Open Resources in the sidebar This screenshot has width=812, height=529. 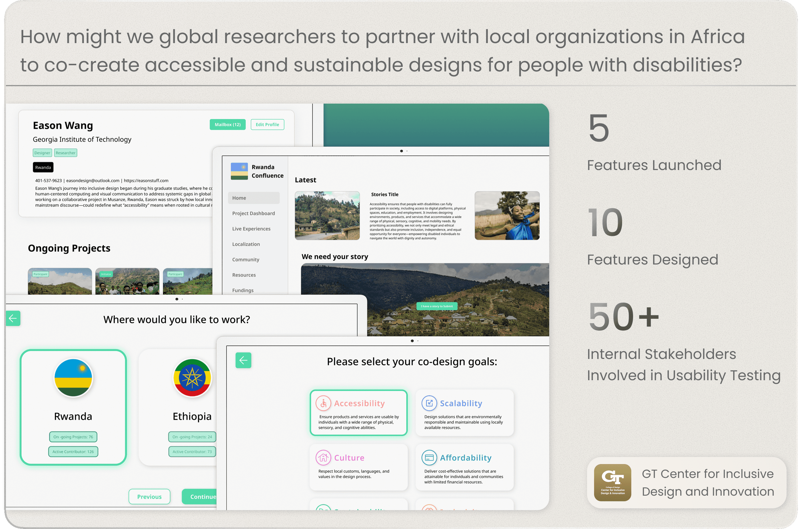click(244, 275)
